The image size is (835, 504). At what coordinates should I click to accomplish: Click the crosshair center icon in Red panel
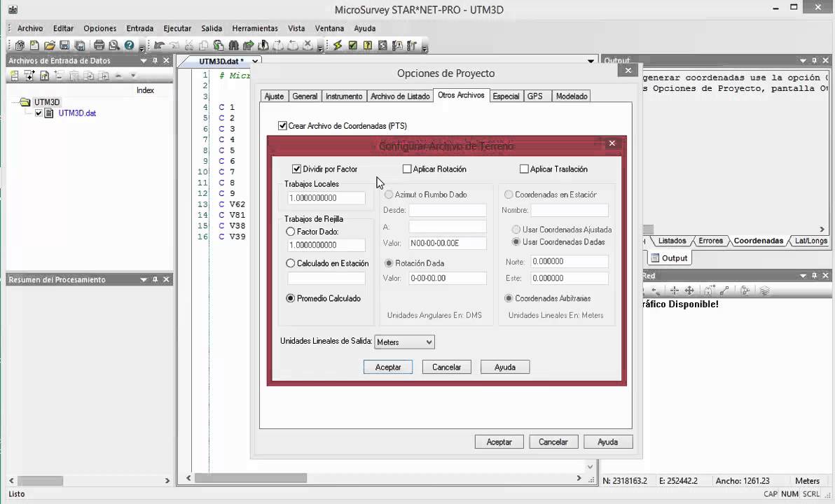tap(674, 290)
